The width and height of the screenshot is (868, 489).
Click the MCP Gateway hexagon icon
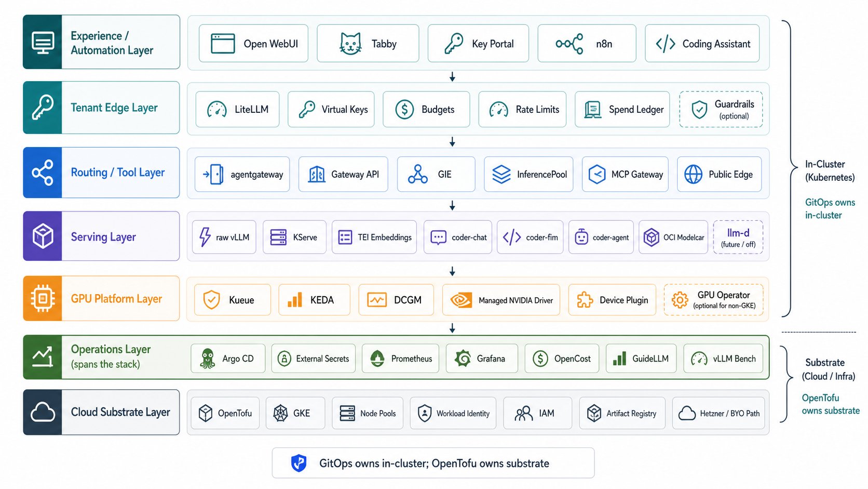597,174
